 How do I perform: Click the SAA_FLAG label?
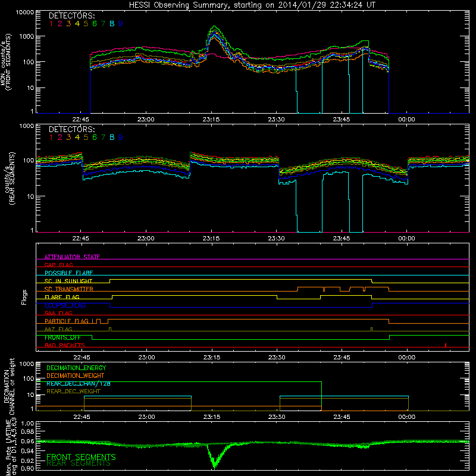(x=58, y=313)
